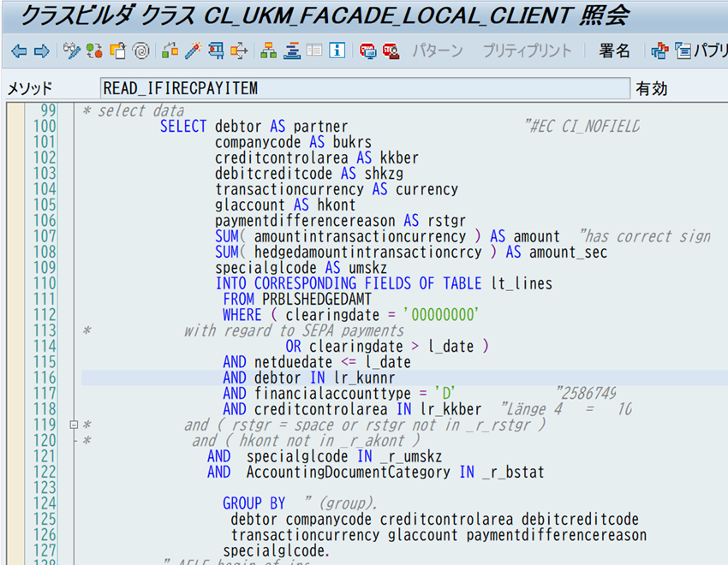Click the Active/Inactive switch icon
The image size is (728, 565).
(95, 51)
